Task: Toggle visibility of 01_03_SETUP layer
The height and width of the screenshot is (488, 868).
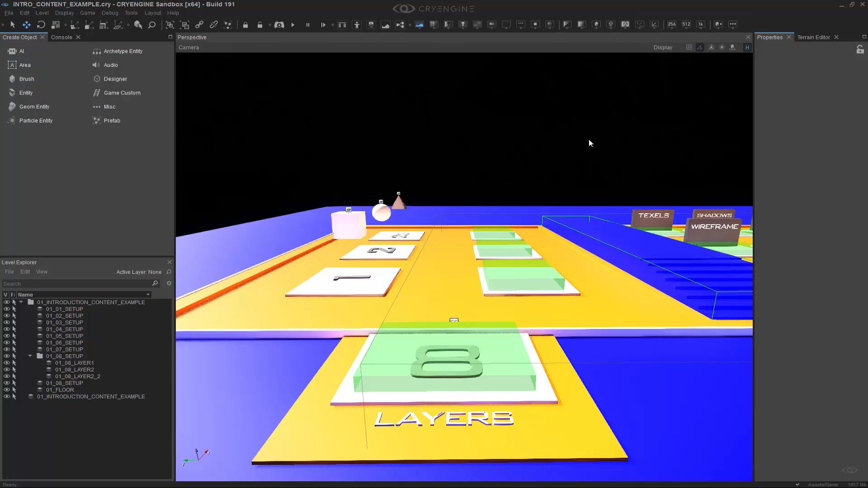Action: (x=6, y=322)
